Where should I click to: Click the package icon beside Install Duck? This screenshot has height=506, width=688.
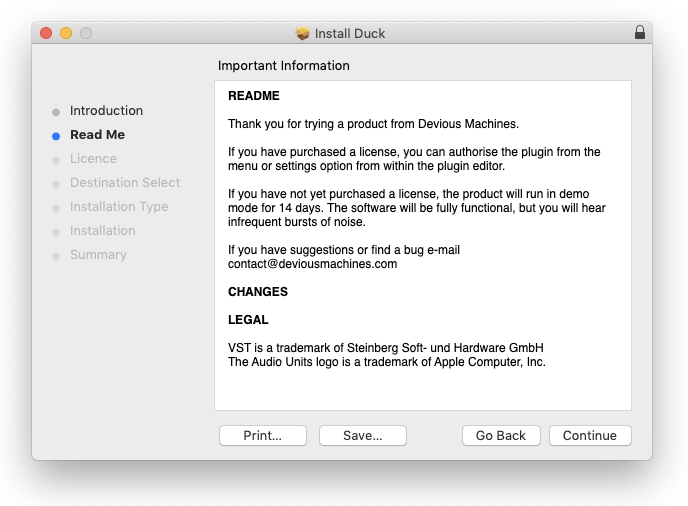pyautogui.click(x=303, y=33)
